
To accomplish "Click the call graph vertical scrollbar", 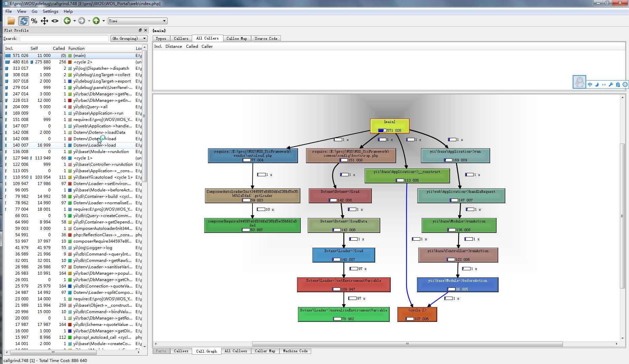I will click(623, 216).
